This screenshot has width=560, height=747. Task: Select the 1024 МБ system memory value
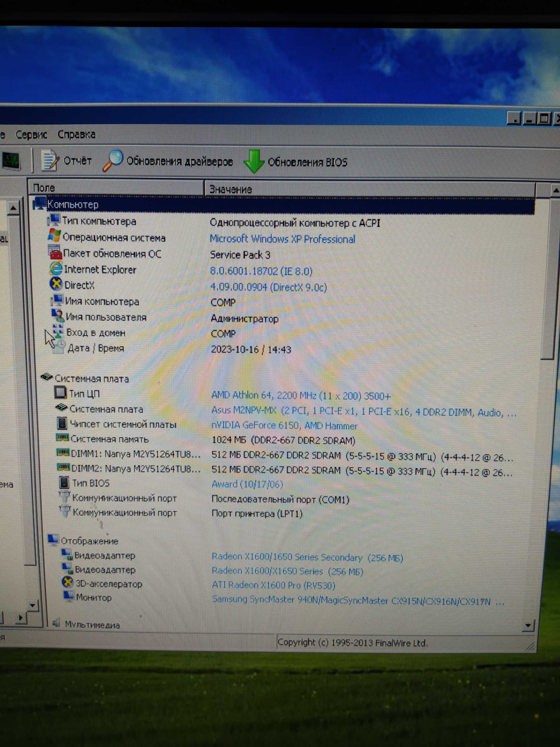tap(284, 440)
